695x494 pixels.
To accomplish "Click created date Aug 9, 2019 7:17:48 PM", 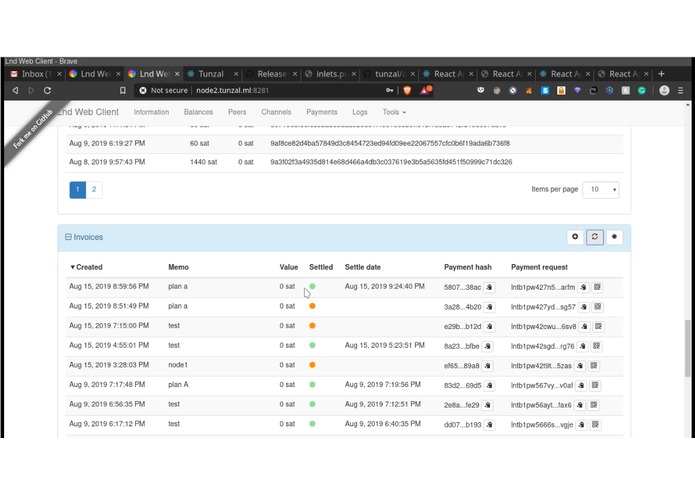I will [x=107, y=385].
